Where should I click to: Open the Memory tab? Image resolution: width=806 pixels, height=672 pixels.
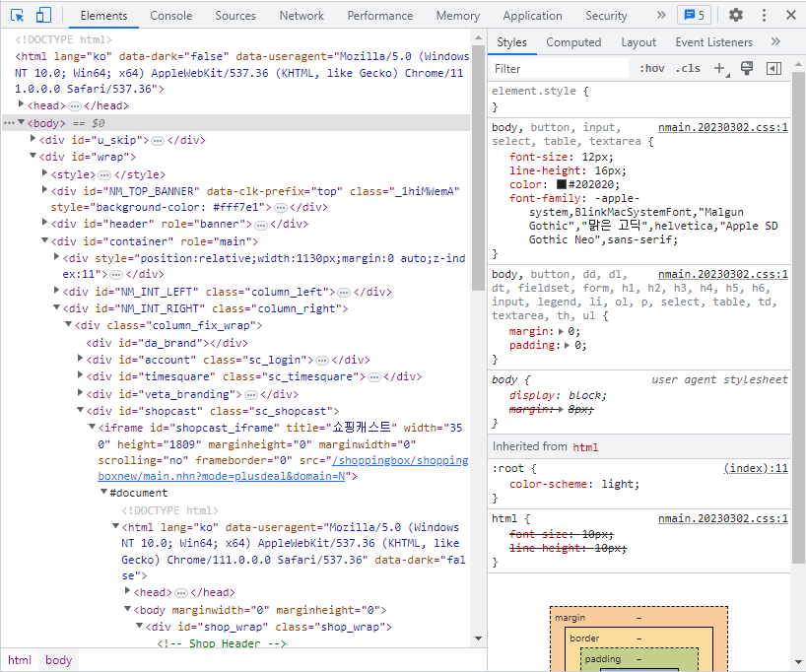[x=458, y=16]
